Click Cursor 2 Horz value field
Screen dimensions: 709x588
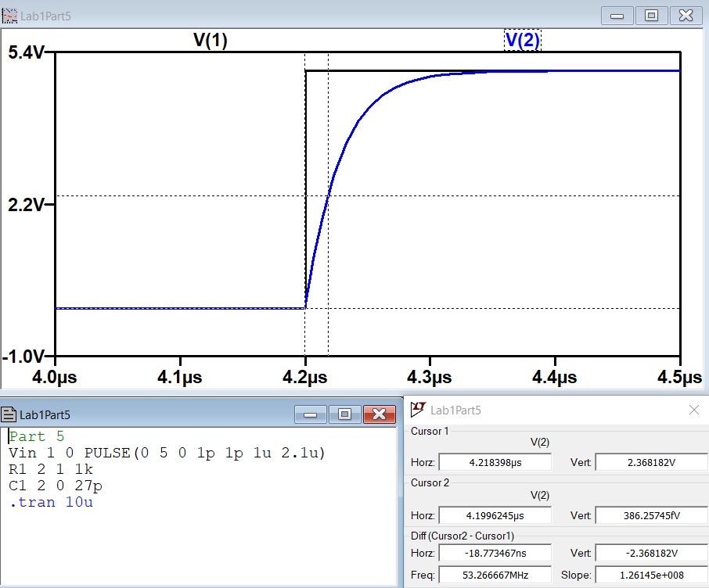(495, 515)
